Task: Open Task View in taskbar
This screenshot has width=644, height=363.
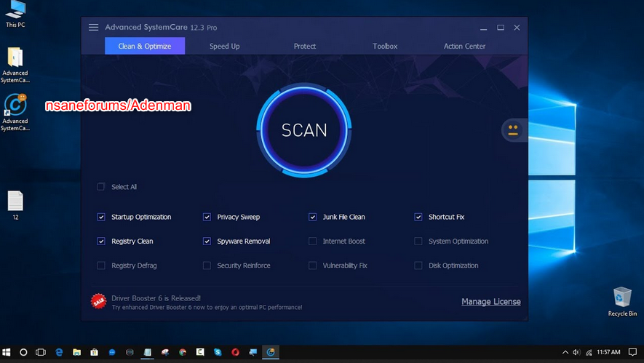Action: (x=41, y=352)
